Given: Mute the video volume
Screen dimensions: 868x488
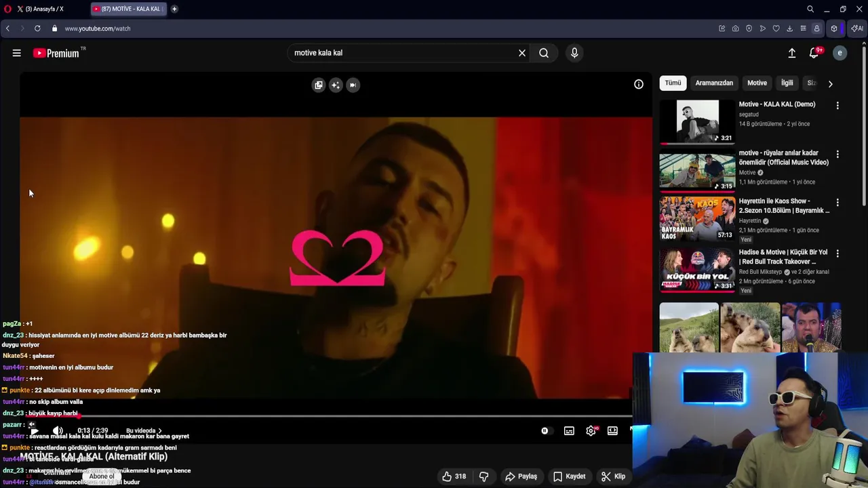Looking at the screenshot, I should coord(58,431).
